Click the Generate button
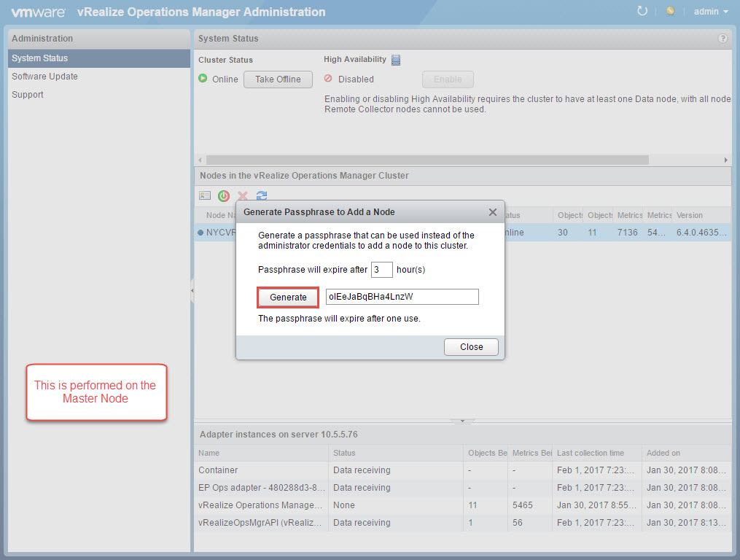The width and height of the screenshot is (740, 560). [289, 297]
